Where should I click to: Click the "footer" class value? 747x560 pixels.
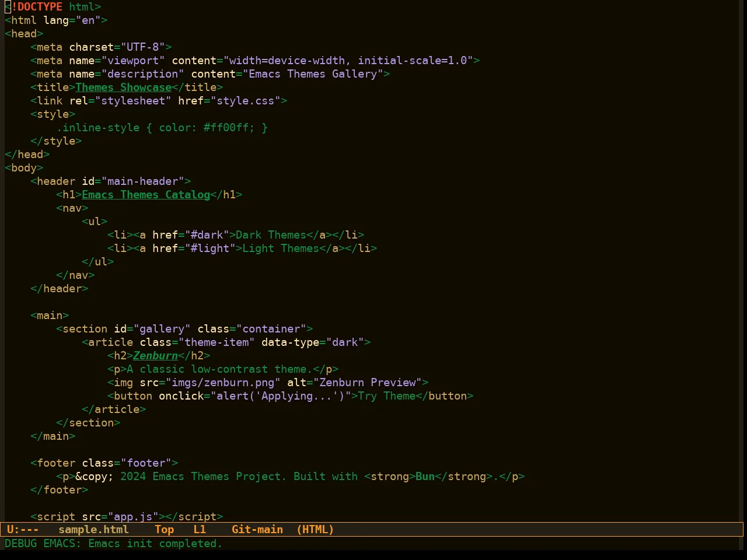point(146,463)
